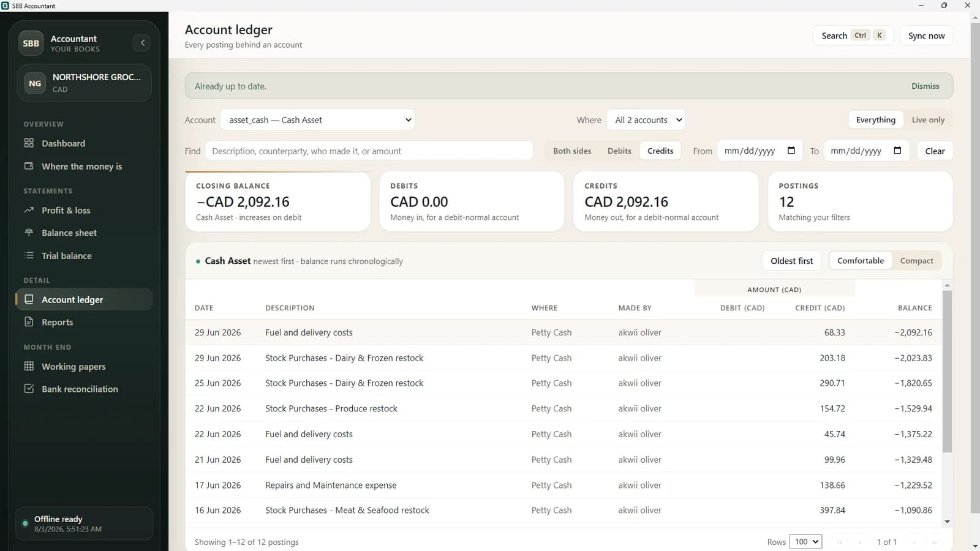
Task: Click the Where the money is icon
Action: click(29, 166)
